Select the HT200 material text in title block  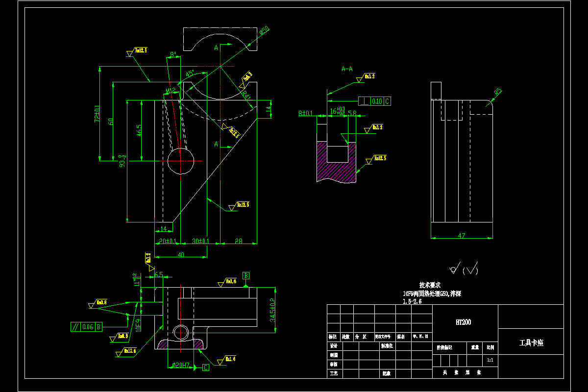pyautogui.click(x=463, y=322)
